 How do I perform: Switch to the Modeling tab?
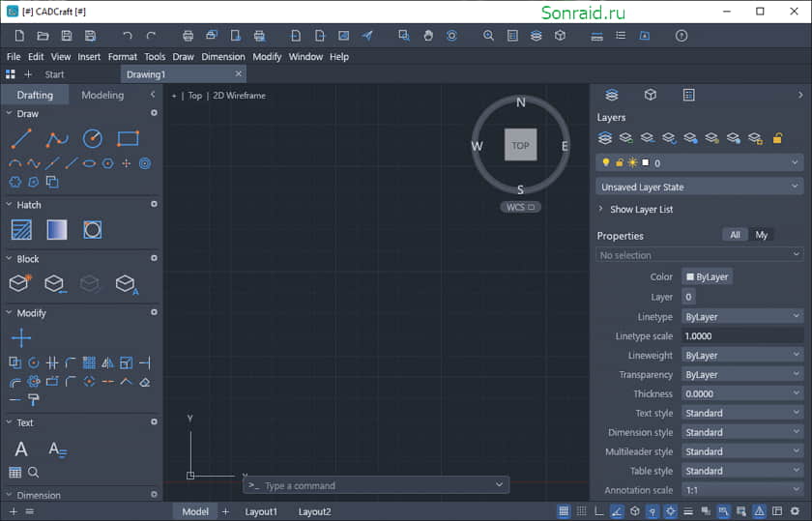[102, 95]
